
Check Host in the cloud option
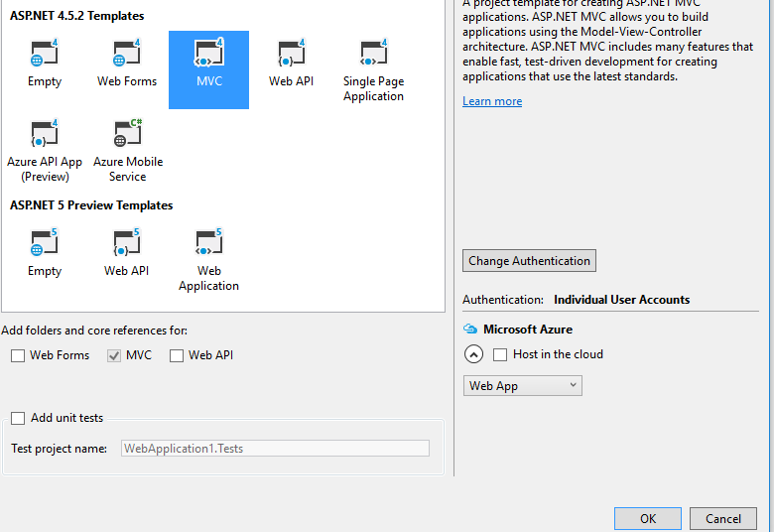tap(500, 354)
